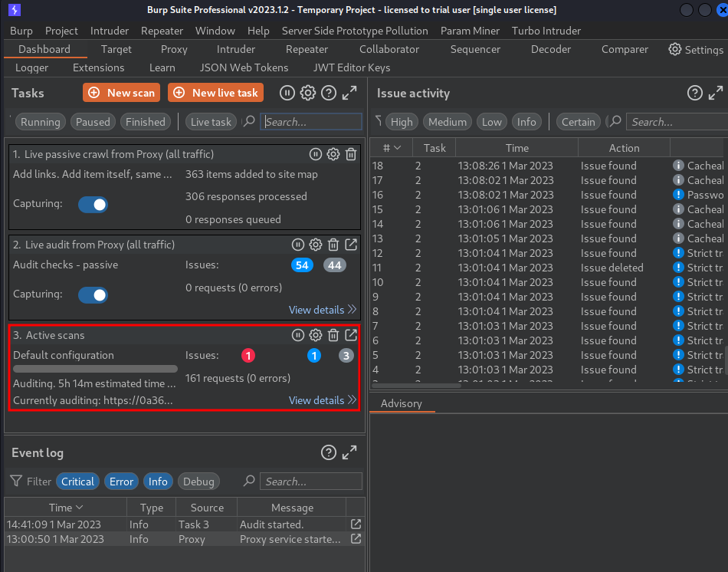728x572 pixels.
Task: Open the Burp menu
Action: [x=21, y=31]
